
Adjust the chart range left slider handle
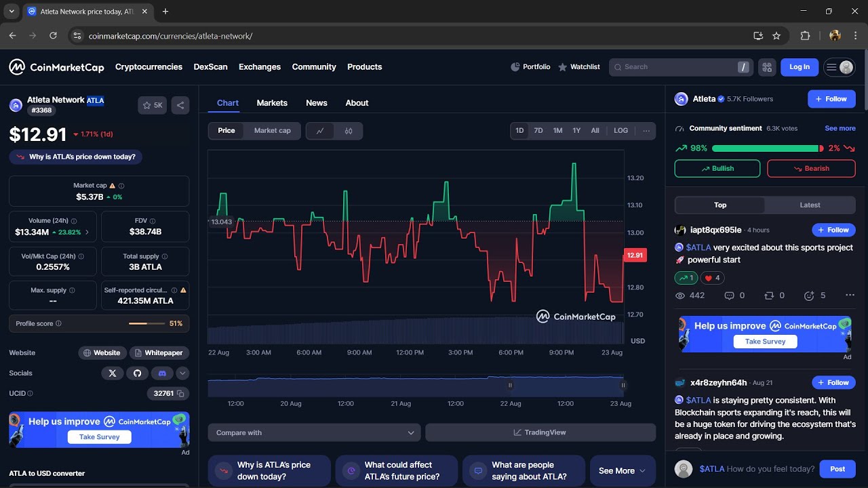click(x=510, y=385)
